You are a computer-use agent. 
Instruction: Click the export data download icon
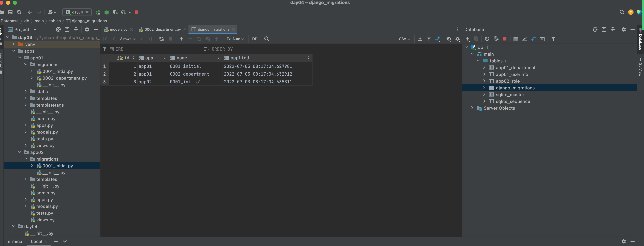[420, 39]
